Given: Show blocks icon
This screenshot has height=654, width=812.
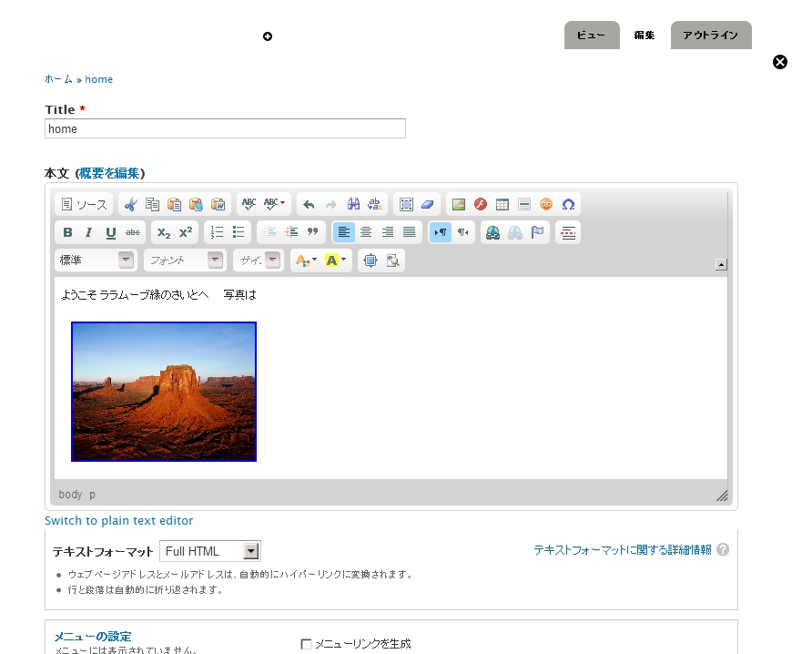Looking at the screenshot, I should (x=392, y=261).
